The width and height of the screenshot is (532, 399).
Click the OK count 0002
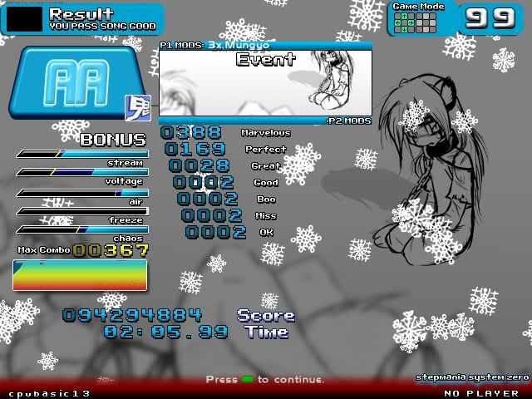tap(216, 232)
